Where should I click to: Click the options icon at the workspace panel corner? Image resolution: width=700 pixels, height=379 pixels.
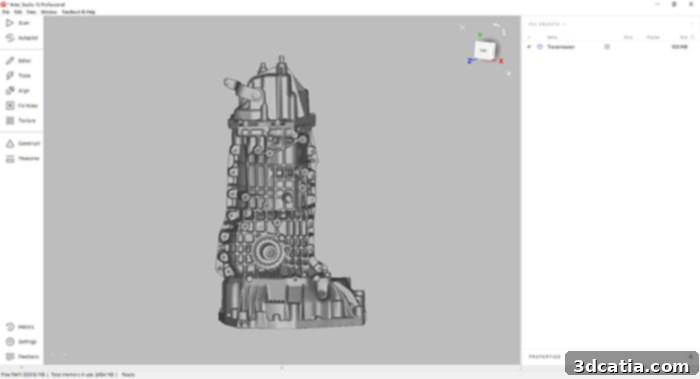[x=692, y=24]
